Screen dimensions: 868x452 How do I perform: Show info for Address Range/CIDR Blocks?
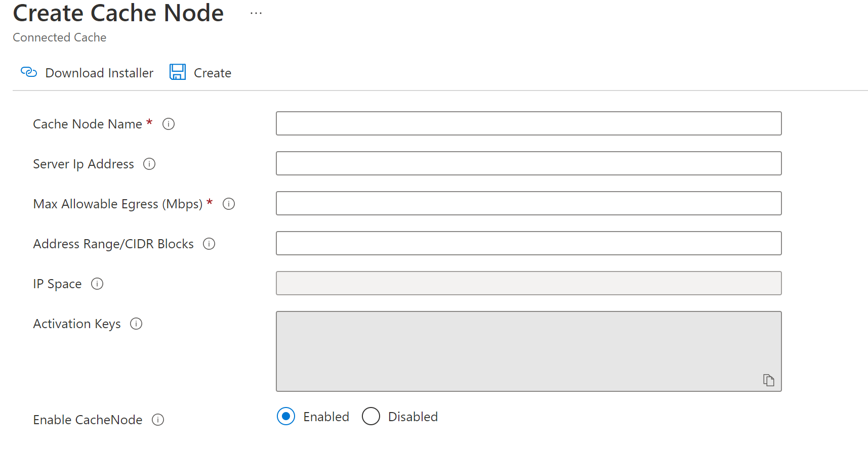pyautogui.click(x=209, y=244)
